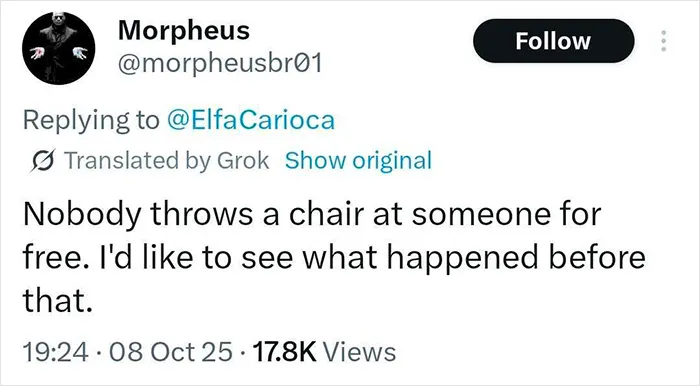Screen dimensions: 700x386
Task: Click the Grok translation slash-circle icon
Action: 43,161
